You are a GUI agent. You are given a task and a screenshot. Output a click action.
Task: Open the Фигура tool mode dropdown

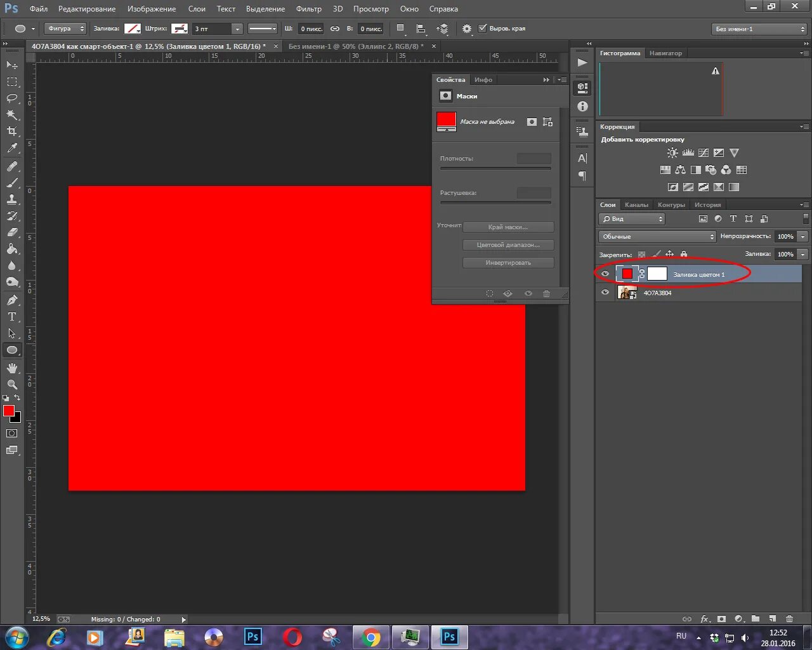65,29
